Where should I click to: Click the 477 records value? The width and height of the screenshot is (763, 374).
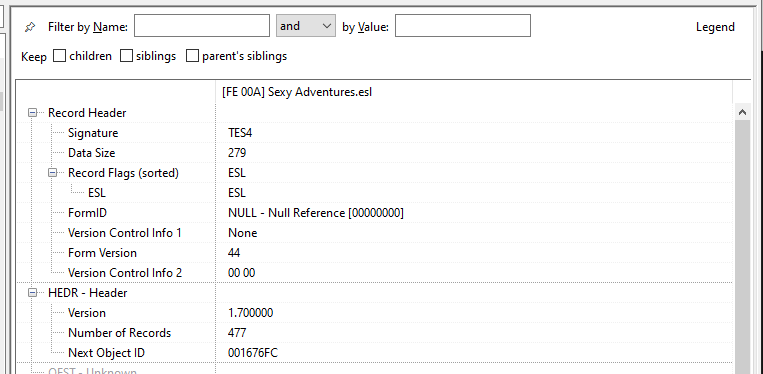pyautogui.click(x=237, y=333)
